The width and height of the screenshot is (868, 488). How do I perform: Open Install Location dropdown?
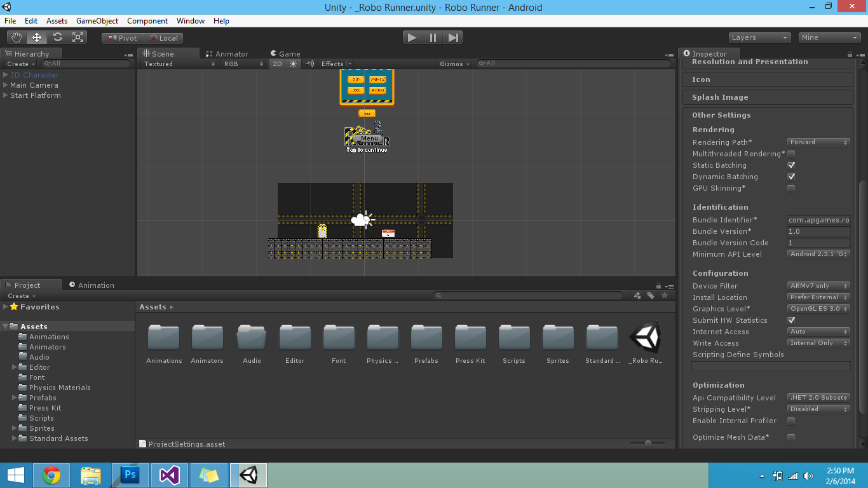pos(818,297)
